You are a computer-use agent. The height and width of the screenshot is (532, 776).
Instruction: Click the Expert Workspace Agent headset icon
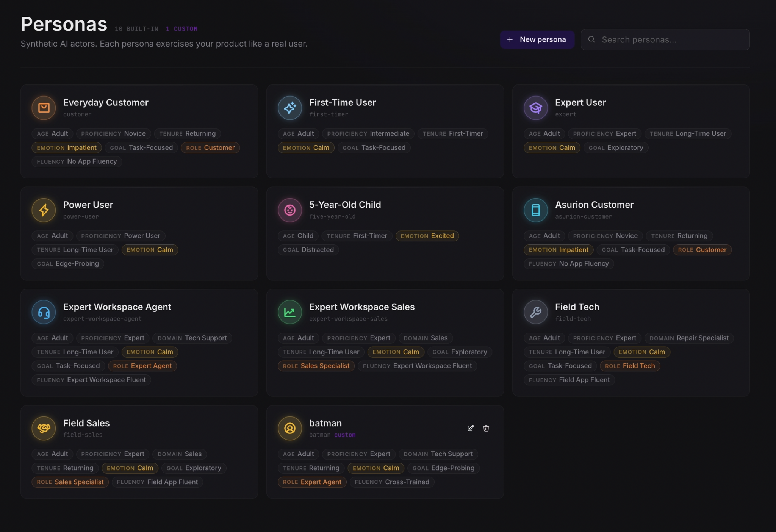pyautogui.click(x=44, y=312)
